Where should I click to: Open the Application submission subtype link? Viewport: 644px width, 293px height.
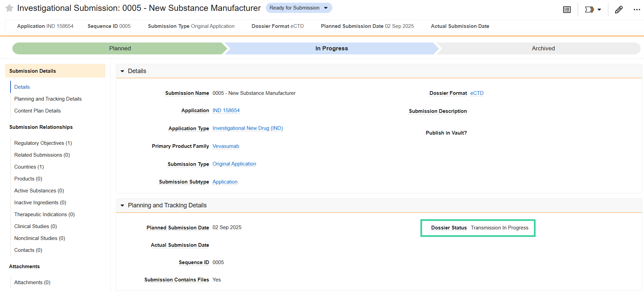[x=225, y=182]
